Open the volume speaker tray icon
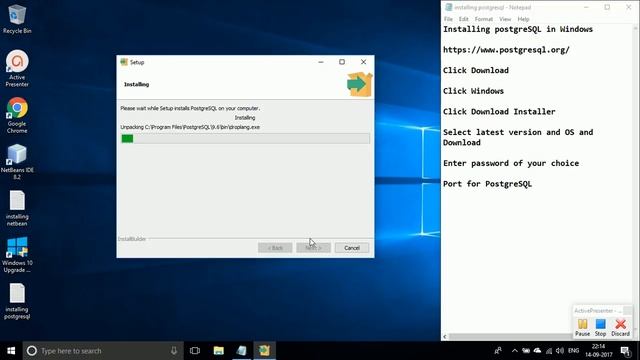The height and width of the screenshot is (360, 640). pyautogui.click(x=560, y=351)
